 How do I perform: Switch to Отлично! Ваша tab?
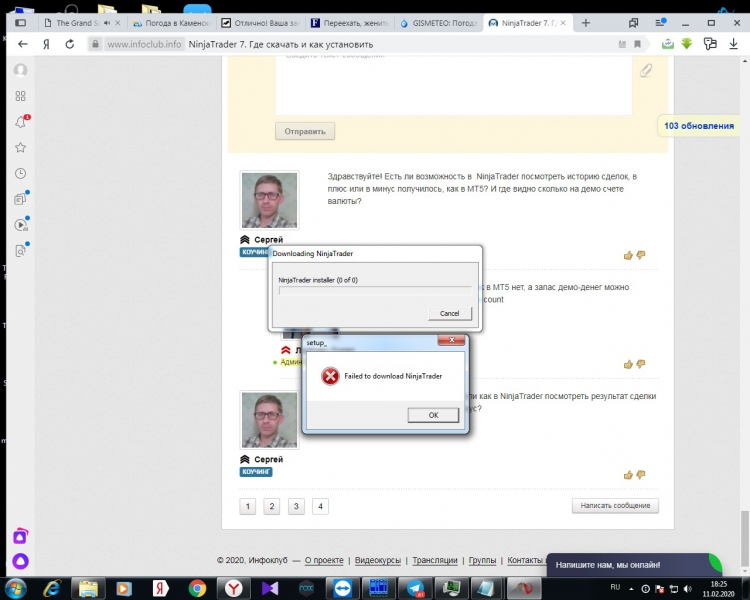(x=261, y=22)
